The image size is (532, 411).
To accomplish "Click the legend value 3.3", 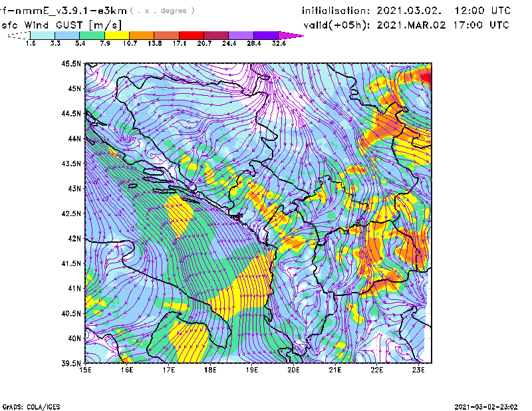I will (x=55, y=43).
